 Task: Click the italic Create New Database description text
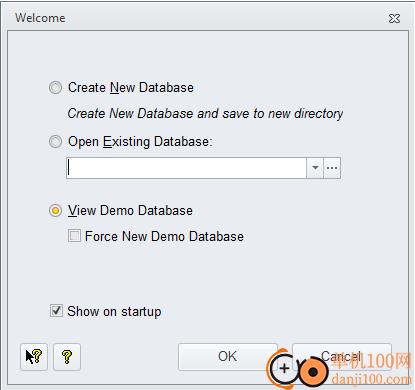(x=205, y=114)
